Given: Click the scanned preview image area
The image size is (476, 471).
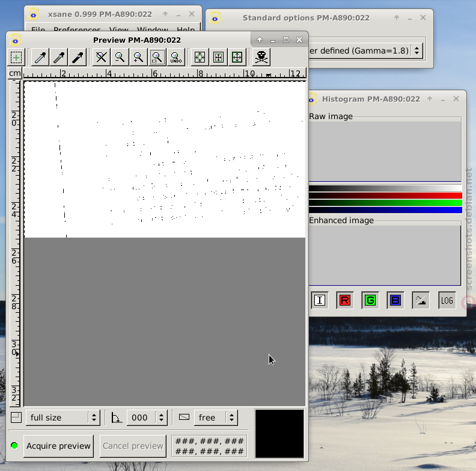Looking at the screenshot, I should [x=165, y=159].
